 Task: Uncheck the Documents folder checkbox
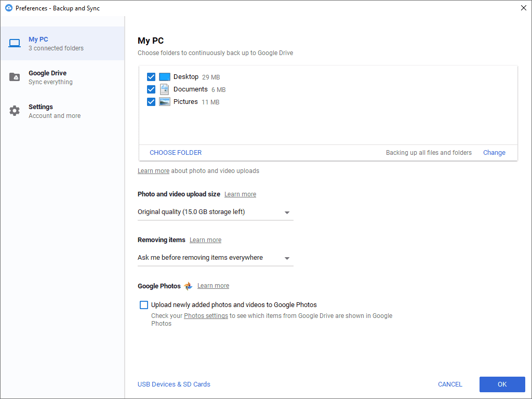click(151, 89)
